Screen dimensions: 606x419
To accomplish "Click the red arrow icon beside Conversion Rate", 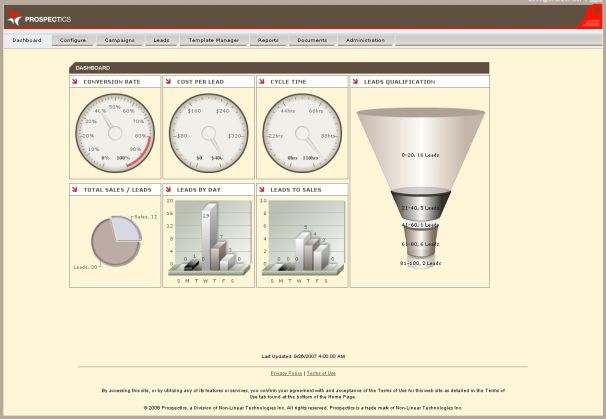I will click(75, 81).
